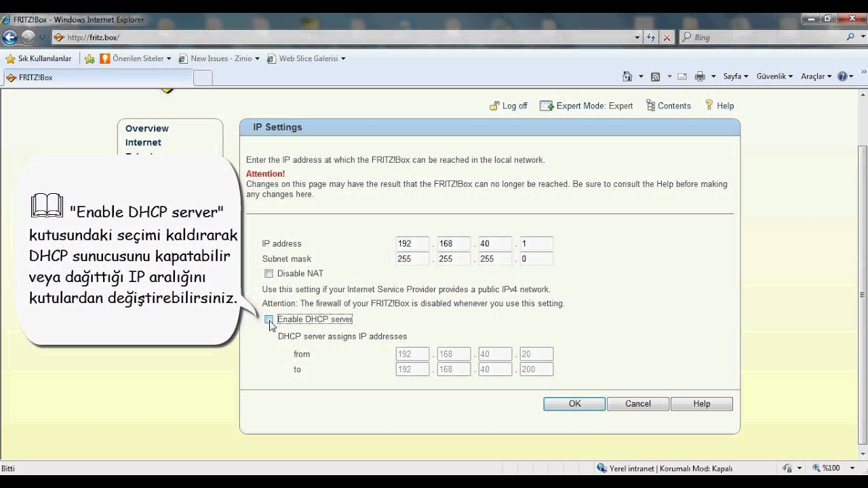Click the red Stop loading icon

click(x=666, y=37)
